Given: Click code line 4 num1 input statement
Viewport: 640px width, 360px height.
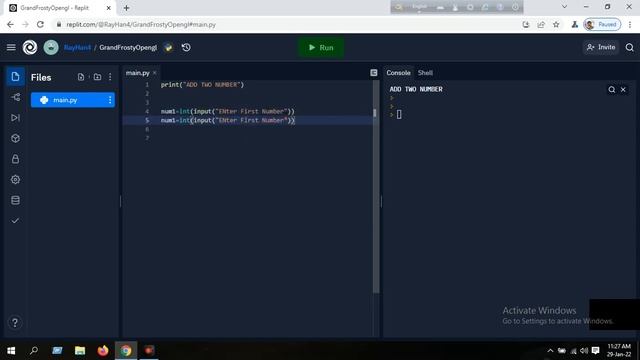Looking at the screenshot, I should 227,111.
